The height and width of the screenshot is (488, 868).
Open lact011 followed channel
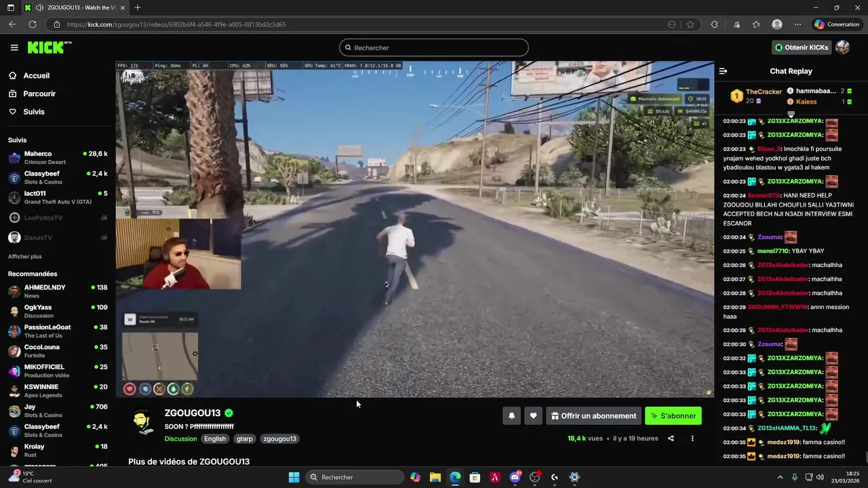point(58,198)
